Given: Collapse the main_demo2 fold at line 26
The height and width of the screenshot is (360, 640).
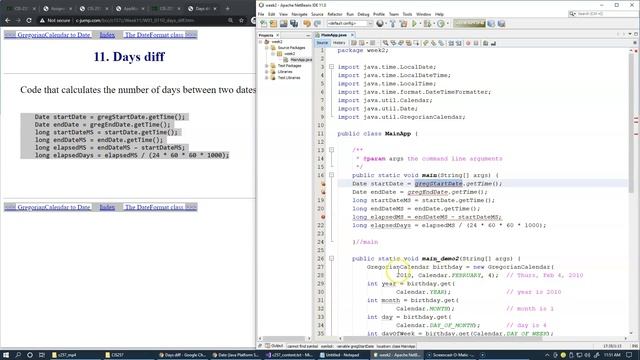Looking at the screenshot, I should coord(331,259).
